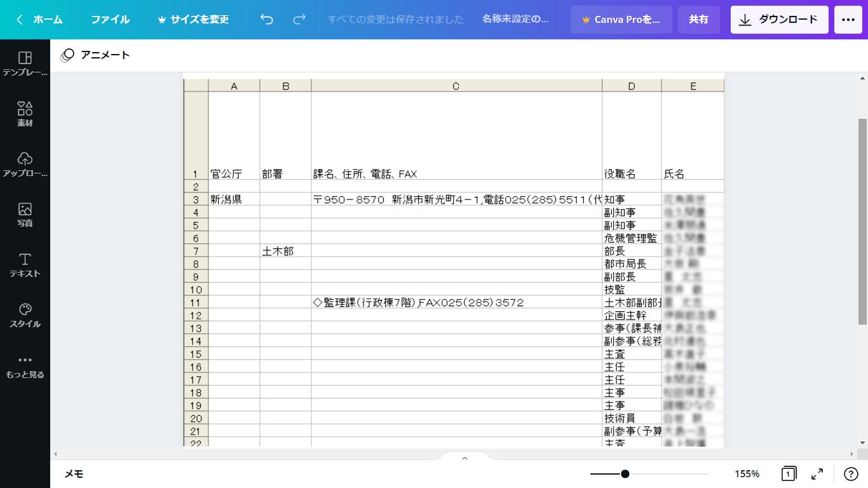Open the テンプレート templates panel
Viewport: 868px width, 488px height.
[x=25, y=64]
